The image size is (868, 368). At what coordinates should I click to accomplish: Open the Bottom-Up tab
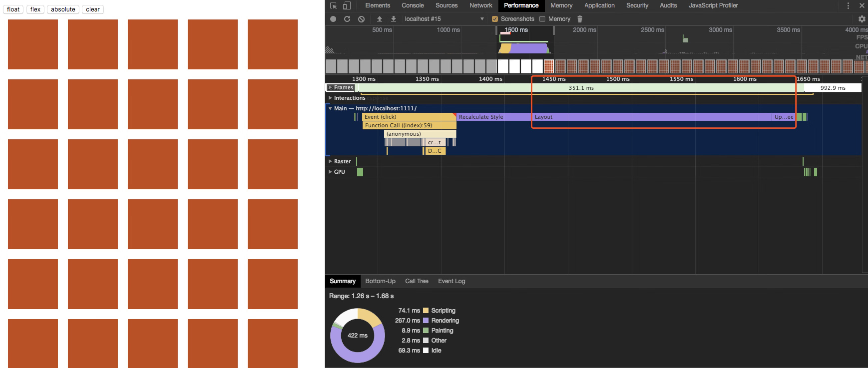[380, 281]
